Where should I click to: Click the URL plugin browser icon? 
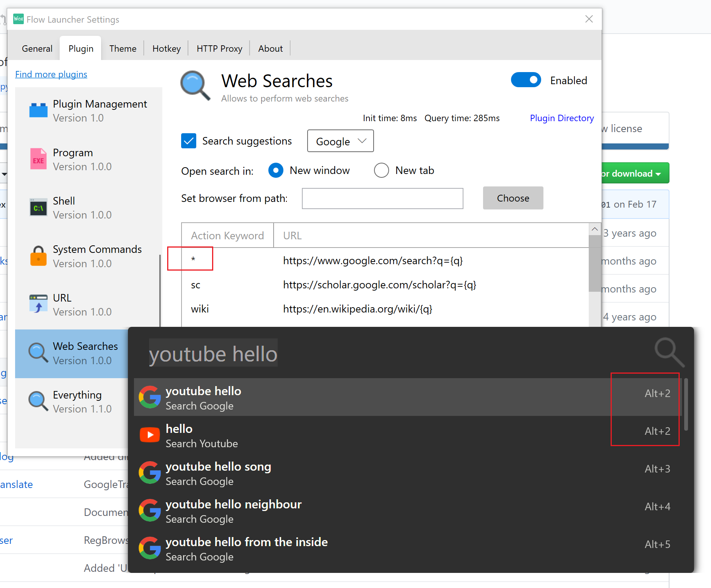point(38,304)
